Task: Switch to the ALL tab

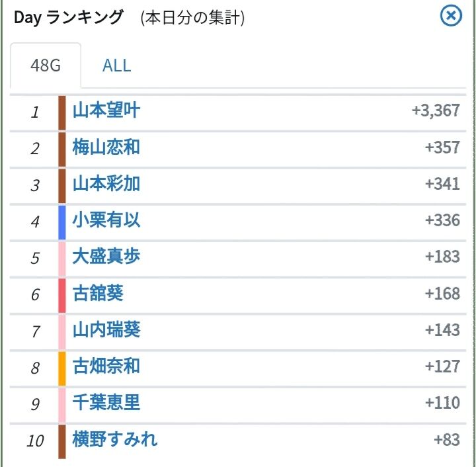Action: (x=116, y=65)
